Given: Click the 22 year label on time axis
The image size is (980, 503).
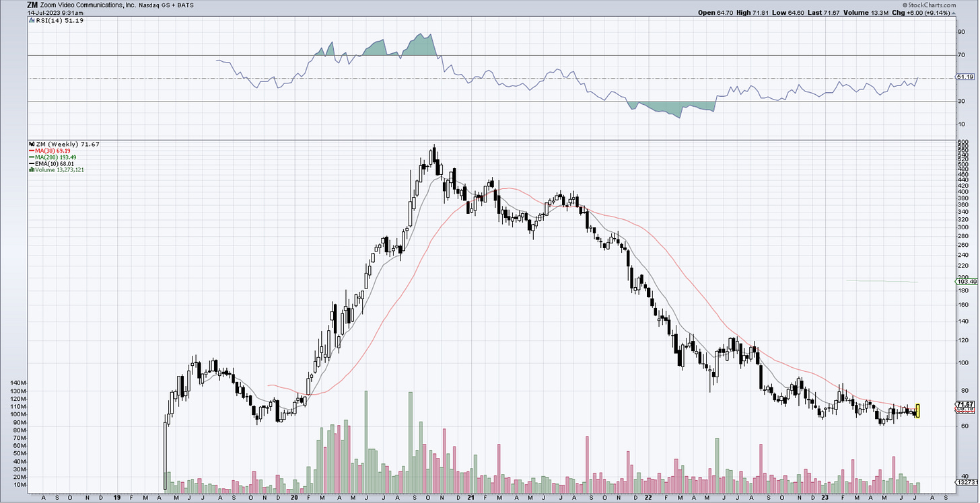Looking at the screenshot, I should pyautogui.click(x=649, y=498).
